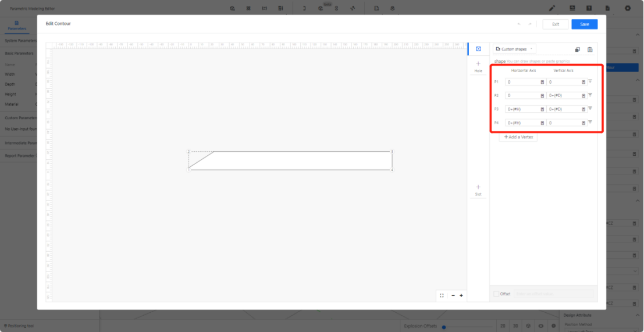Select vertex 3 on the contour canvas
Image resolution: width=644 pixels, height=332 pixels.
coord(392,151)
